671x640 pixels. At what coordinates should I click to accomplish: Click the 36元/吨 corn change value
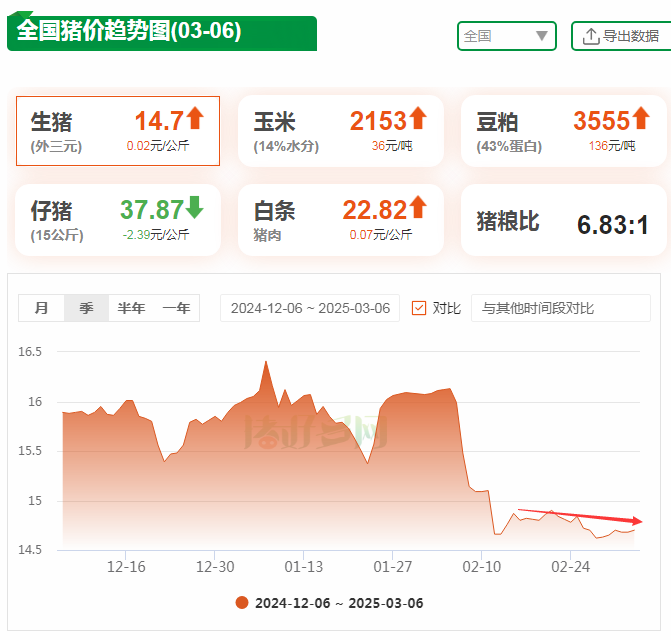pos(392,146)
